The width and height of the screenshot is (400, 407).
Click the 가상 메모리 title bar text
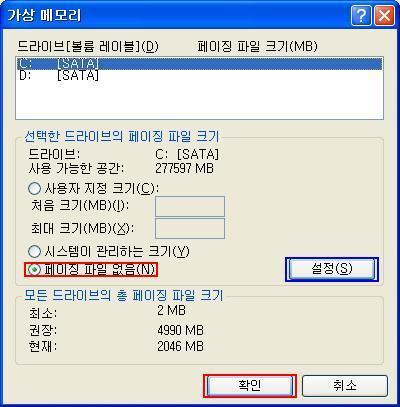pyautogui.click(x=44, y=16)
